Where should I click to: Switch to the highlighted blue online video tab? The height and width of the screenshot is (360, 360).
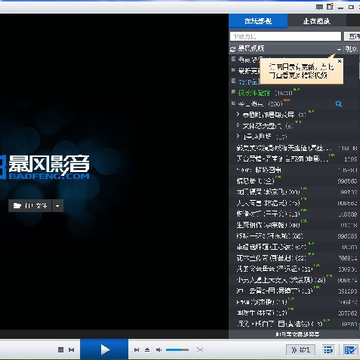tap(258, 21)
